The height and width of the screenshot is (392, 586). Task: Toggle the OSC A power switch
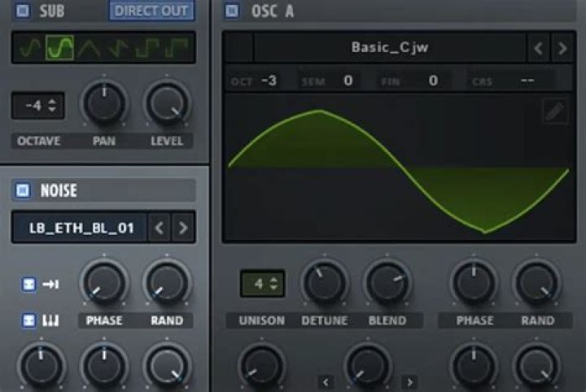(x=232, y=11)
